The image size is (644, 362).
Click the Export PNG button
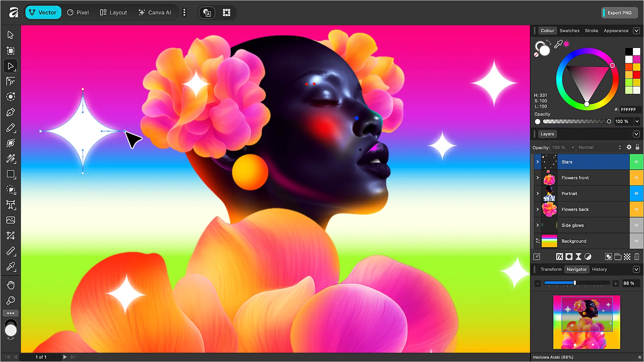point(619,13)
